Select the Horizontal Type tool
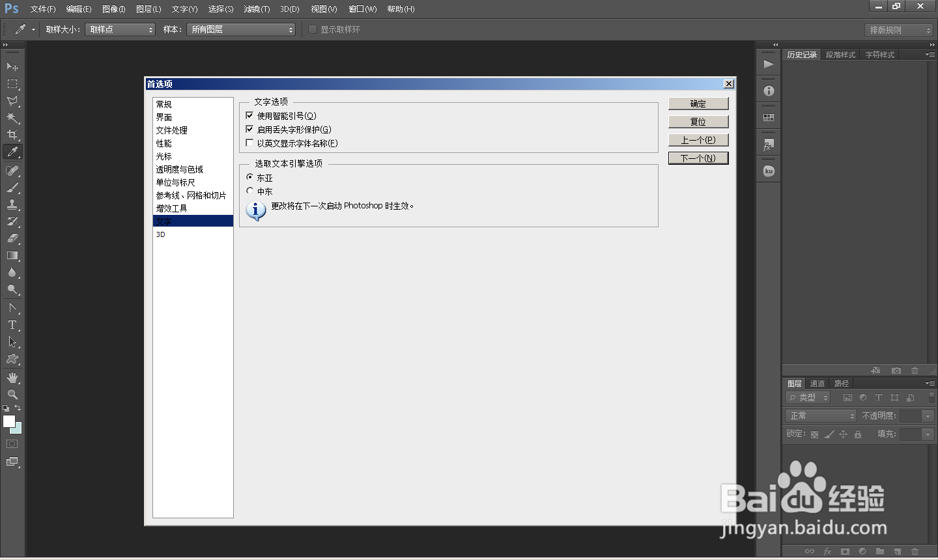The width and height of the screenshot is (938, 560). pyautogui.click(x=12, y=325)
